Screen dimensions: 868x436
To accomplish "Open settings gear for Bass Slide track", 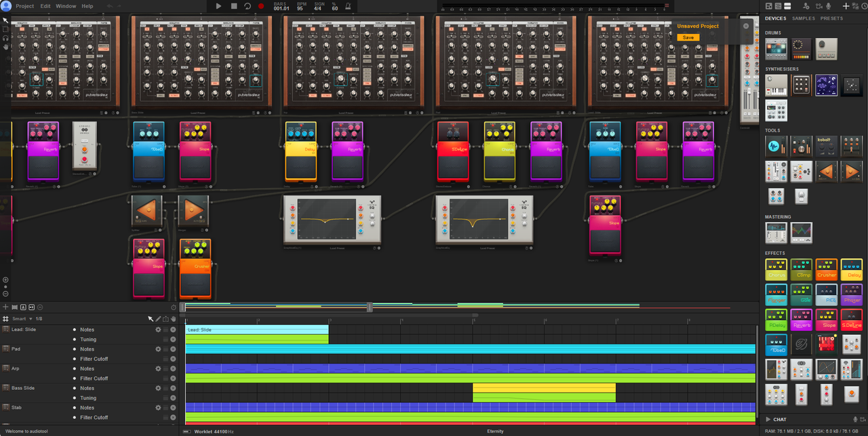I will pyautogui.click(x=157, y=389).
